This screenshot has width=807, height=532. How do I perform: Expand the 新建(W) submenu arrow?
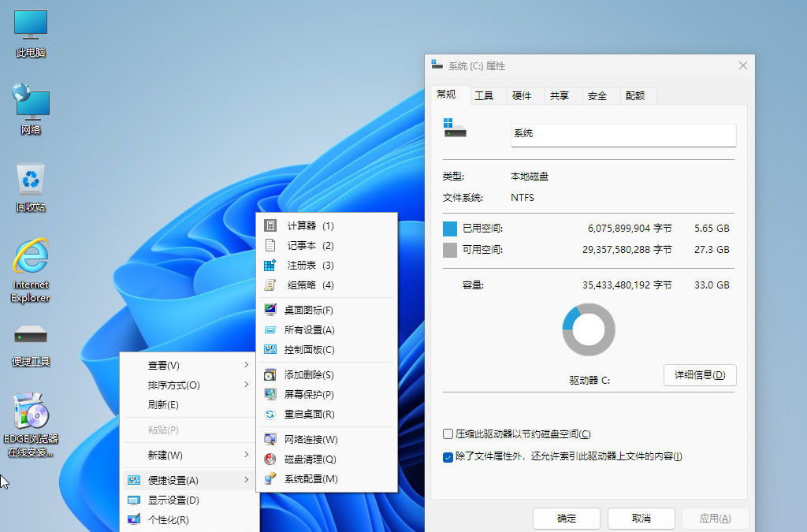[246, 455]
